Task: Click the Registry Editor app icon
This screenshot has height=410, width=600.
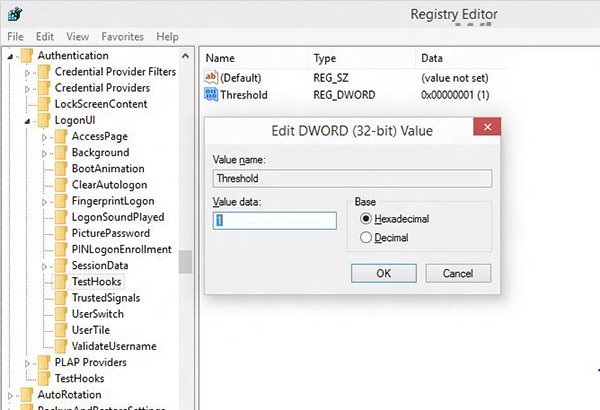Action: [15, 15]
